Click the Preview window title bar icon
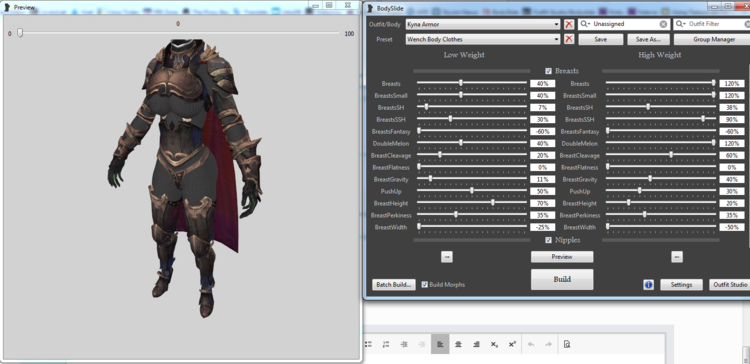Image resolution: width=750 pixels, height=364 pixels. (x=7, y=7)
